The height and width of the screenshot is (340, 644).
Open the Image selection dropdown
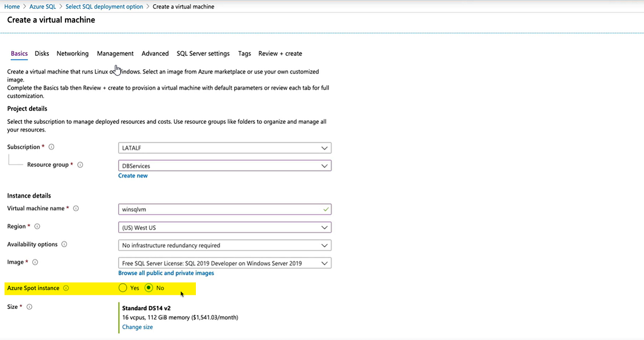click(x=224, y=263)
